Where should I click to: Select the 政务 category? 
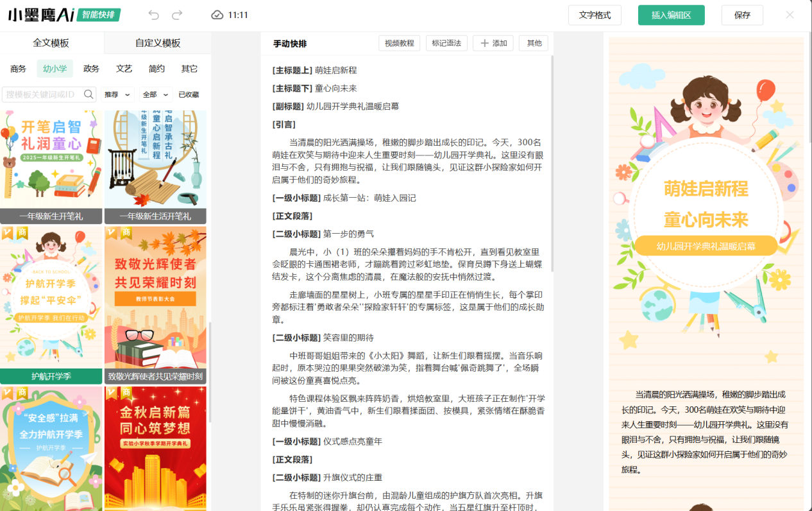(92, 69)
